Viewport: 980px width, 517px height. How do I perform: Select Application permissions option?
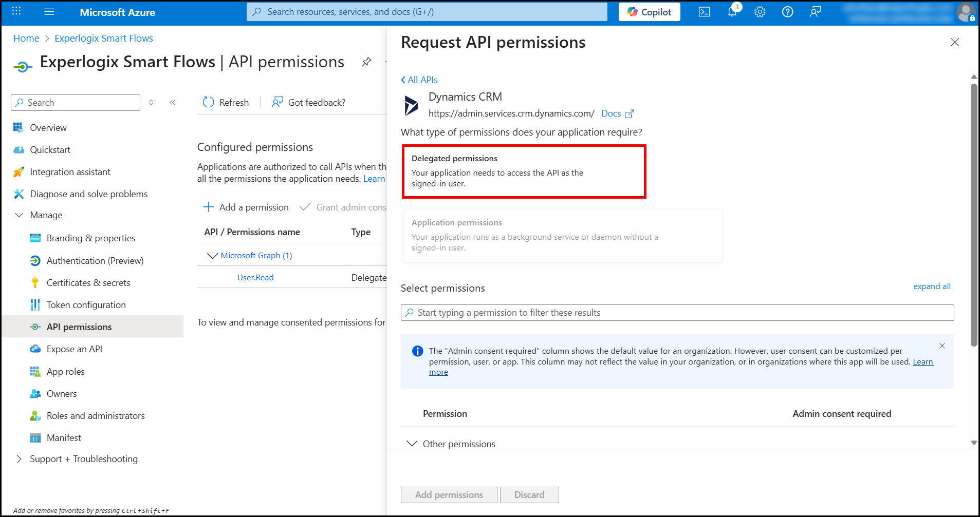[x=563, y=236]
